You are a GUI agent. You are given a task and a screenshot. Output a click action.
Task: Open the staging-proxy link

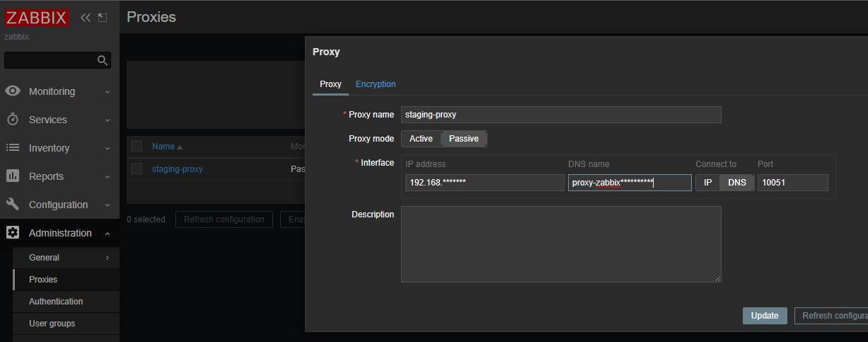pyautogui.click(x=178, y=169)
